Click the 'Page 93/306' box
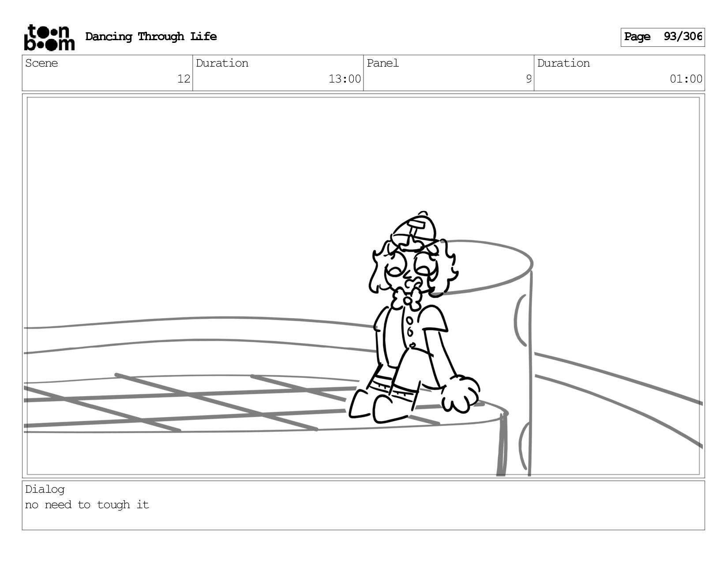This screenshot has width=728, height=563. 662,37
